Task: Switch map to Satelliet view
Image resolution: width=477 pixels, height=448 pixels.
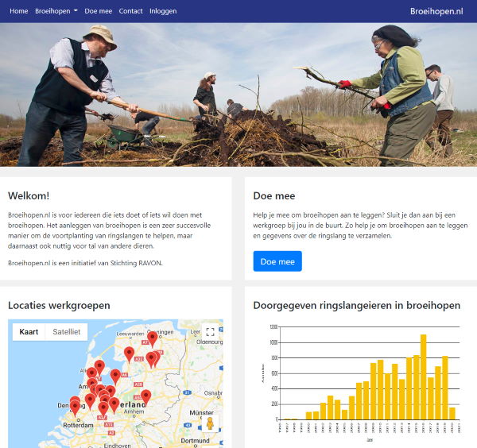Action: coord(66,331)
